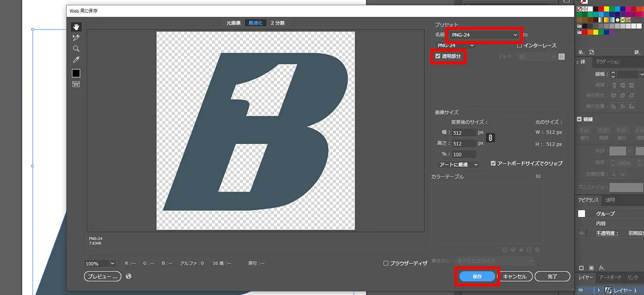
Task: Open the 書き出し すべてのスライス dropdown
Action: [494, 261]
